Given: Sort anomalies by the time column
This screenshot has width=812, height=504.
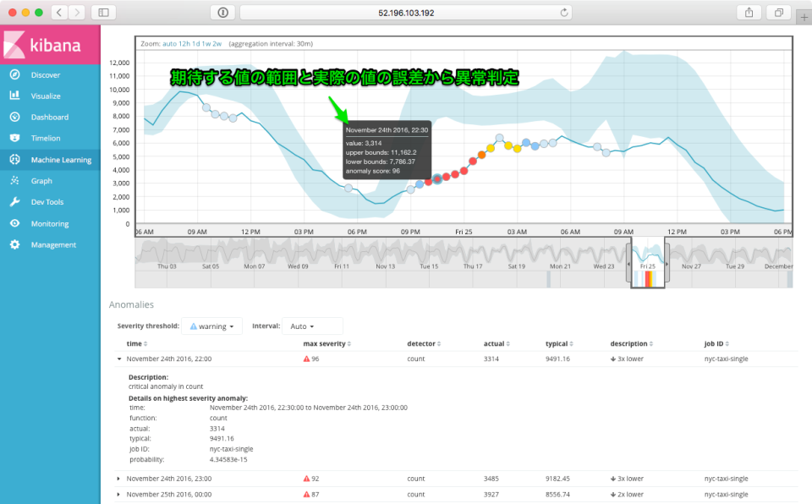Looking at the screenshot, I should (x=134, y=343).
